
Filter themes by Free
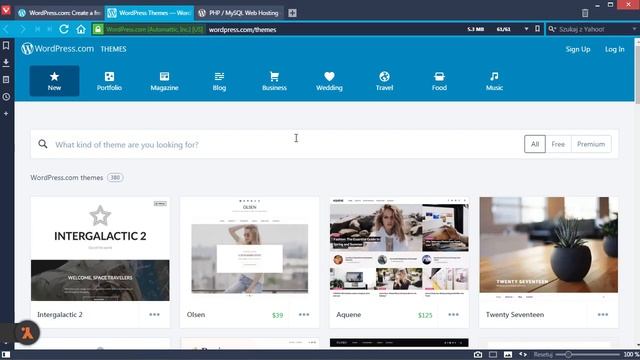tap(558, 144)
